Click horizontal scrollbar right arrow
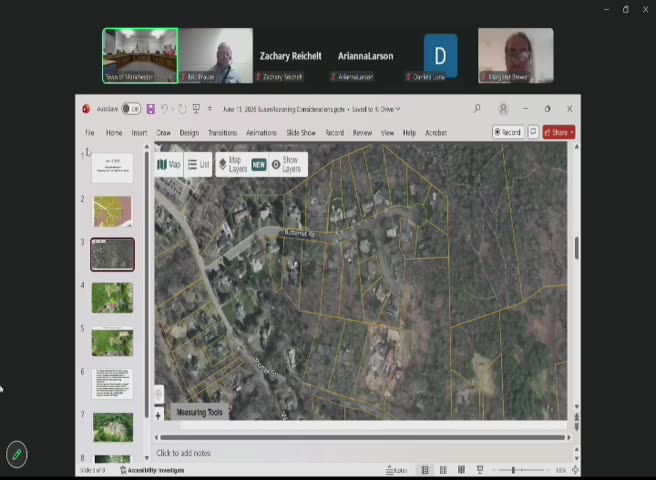Viewport: 656px width, 480px height. pos(569,437)
